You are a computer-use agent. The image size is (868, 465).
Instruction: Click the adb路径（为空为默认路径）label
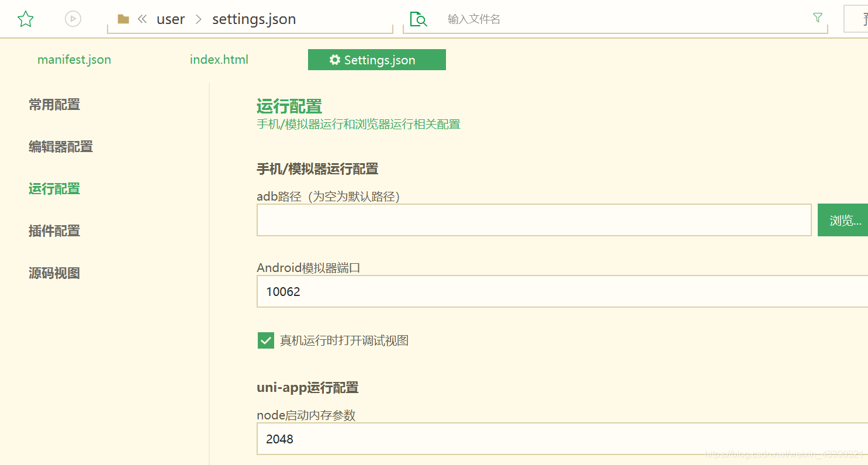coord(328,197)
